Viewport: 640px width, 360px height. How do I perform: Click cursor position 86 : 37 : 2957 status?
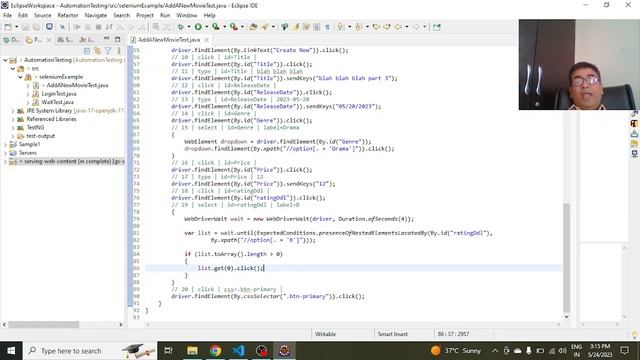(x=453, y=334)
